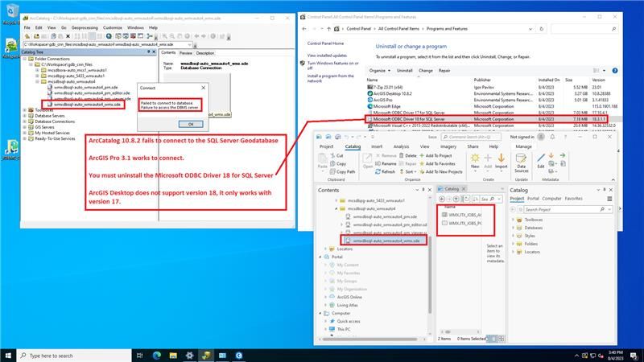
Task: Select wmxdbsql-auto_wmxauto4_wmx.sde in ArcGIS Pro Contents
Action: coord(384,241)
